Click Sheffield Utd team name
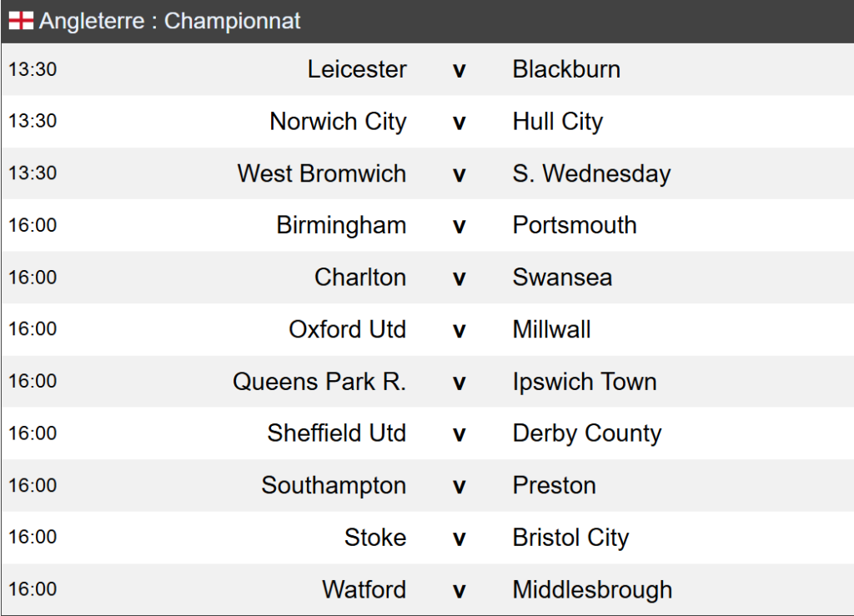Screen dimensions: 854x616 coord(337,433)
